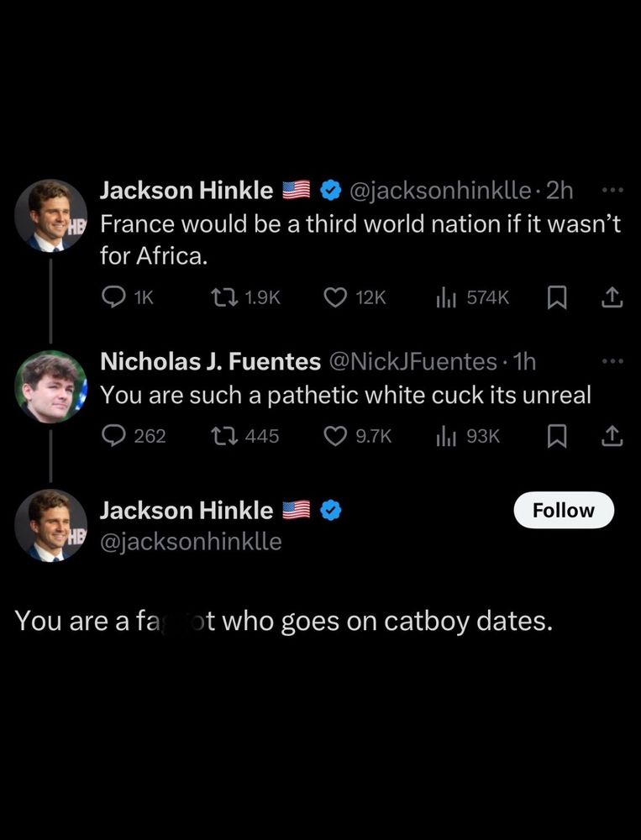
Task: Open more options on the France tweet
Action: [x=612, y=191]
